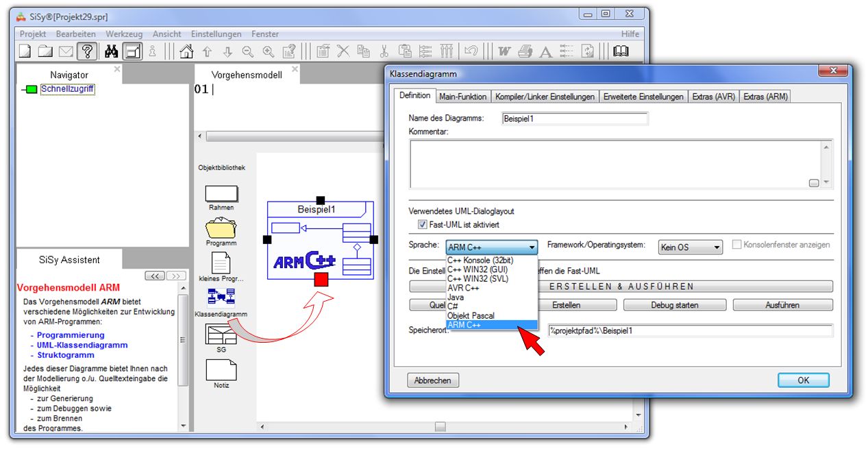Choose C++ Konsole (32bit) from language list
This screenshot has height=449, width=868.
(491, 260)
